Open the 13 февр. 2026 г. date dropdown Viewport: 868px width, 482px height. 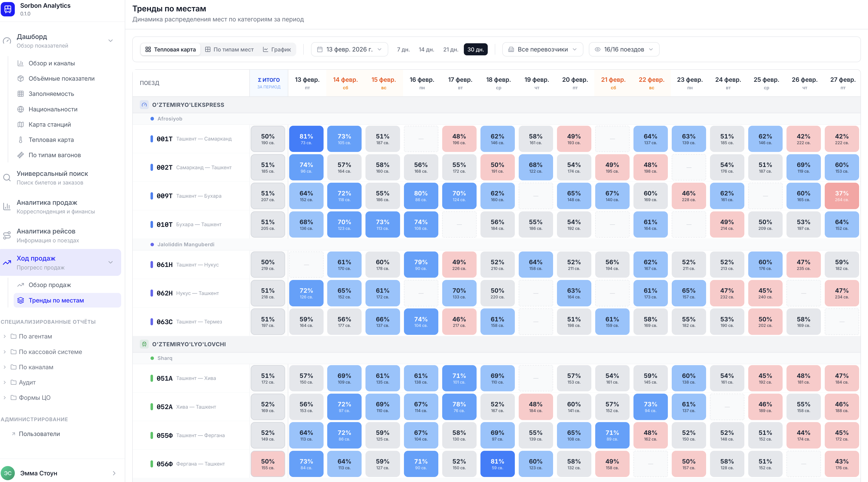[349, 50]
